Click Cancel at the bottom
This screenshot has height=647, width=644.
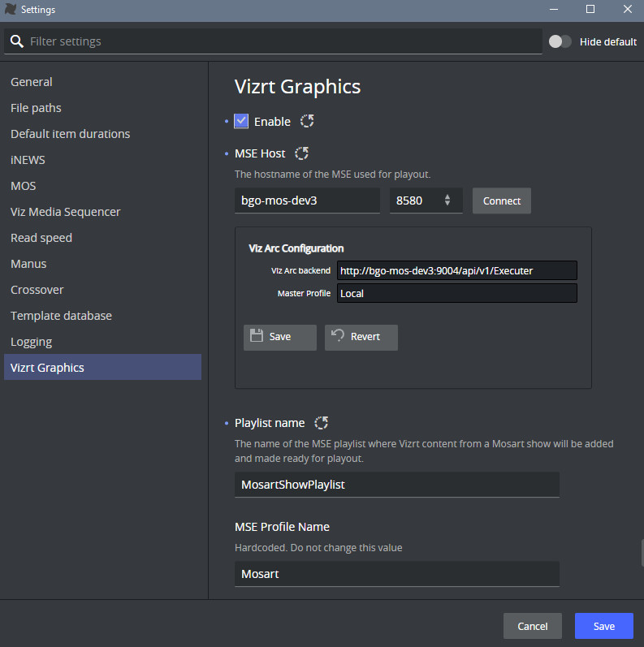pos(532,626)
